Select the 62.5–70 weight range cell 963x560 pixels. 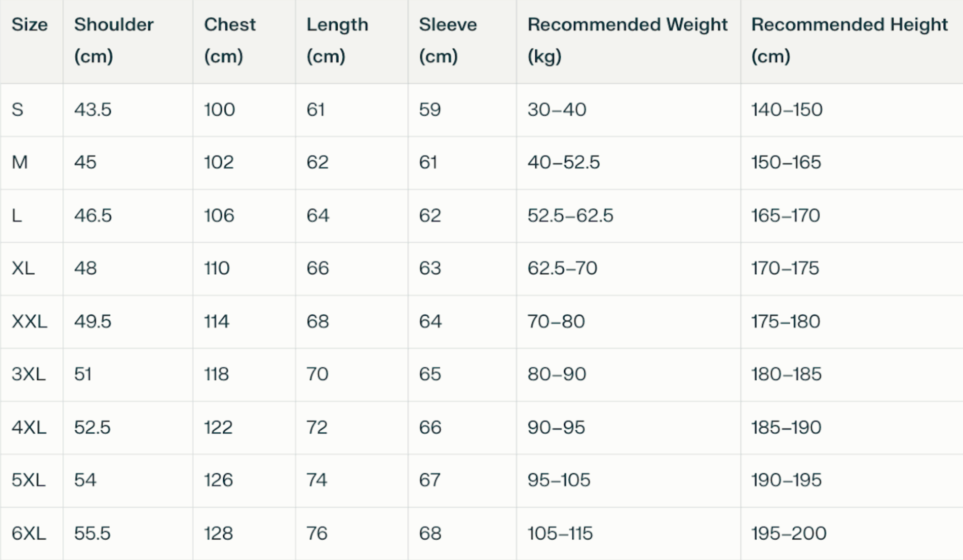pos(562,268)
